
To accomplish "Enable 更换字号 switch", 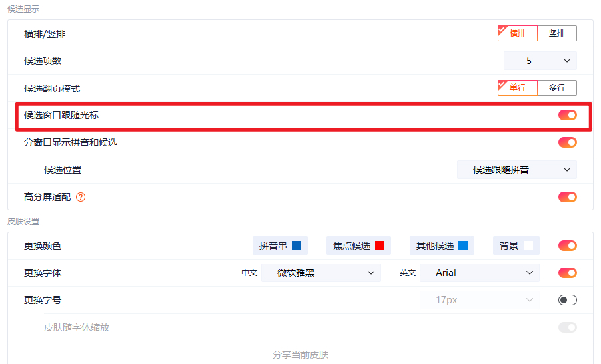I will (567, 300).
